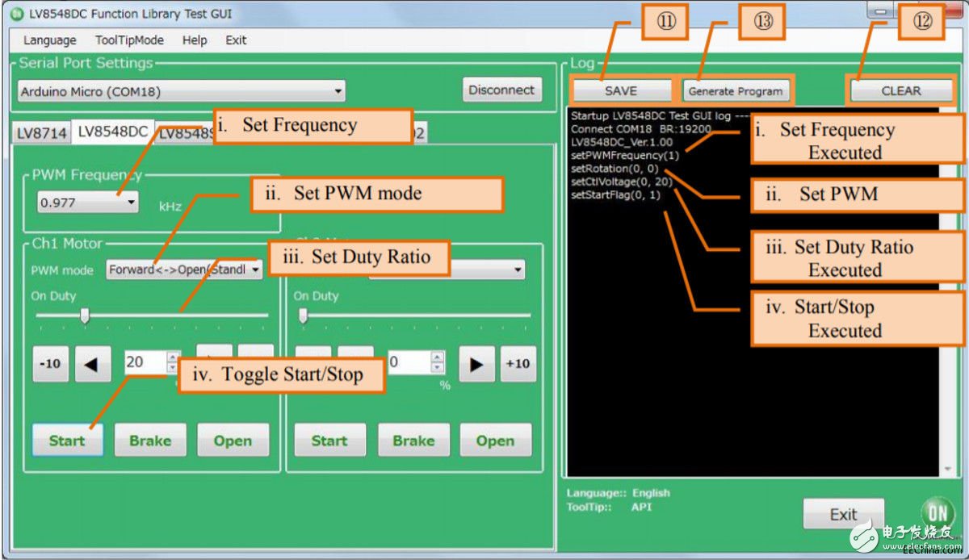
Task: Switch to the LV8714 tab
Action: tap(42, 133)
